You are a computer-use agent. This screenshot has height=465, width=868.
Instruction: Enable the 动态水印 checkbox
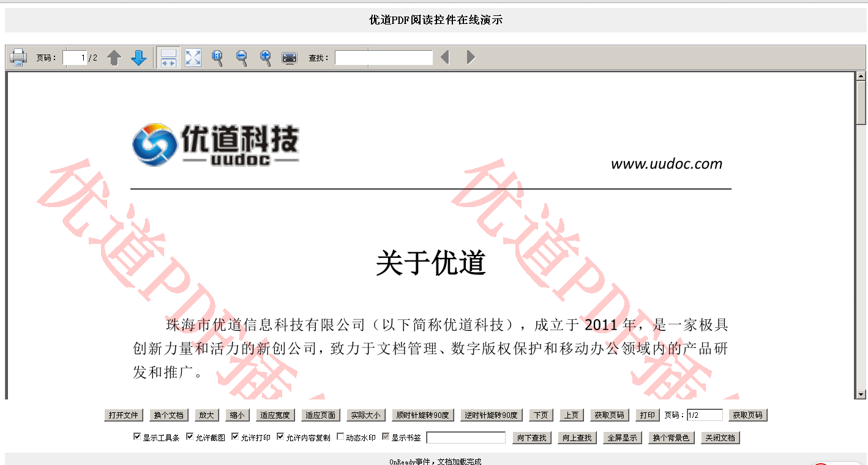tap(340, 436)
